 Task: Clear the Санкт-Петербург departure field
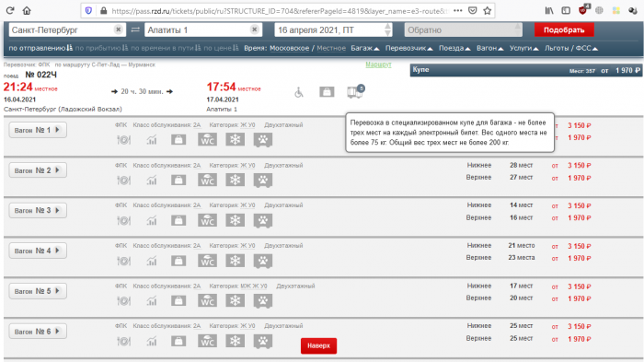(119, 29)
